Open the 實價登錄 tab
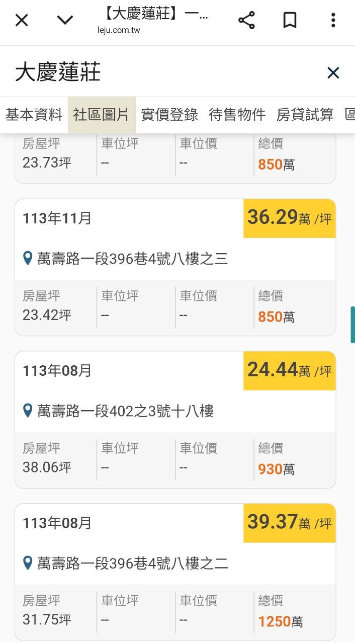This screenshot has width=355, height=644. (x=169, y=115)
